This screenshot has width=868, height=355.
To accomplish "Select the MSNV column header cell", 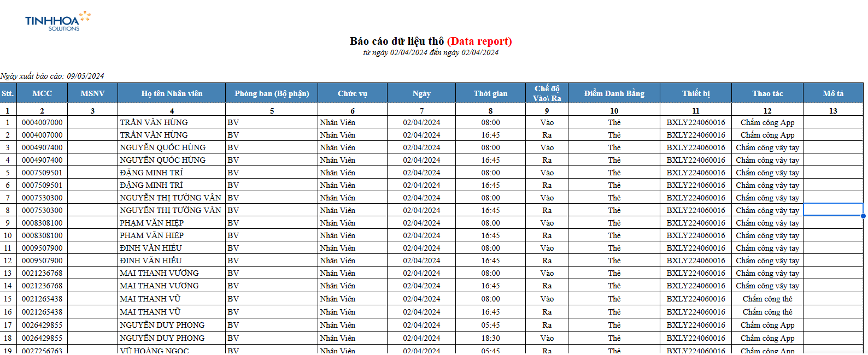I will (92, 93).
